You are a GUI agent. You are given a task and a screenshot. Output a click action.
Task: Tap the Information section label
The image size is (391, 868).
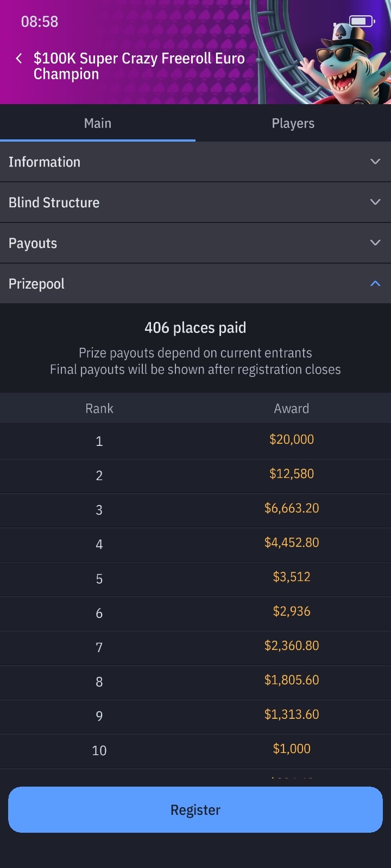pos(45,162)
